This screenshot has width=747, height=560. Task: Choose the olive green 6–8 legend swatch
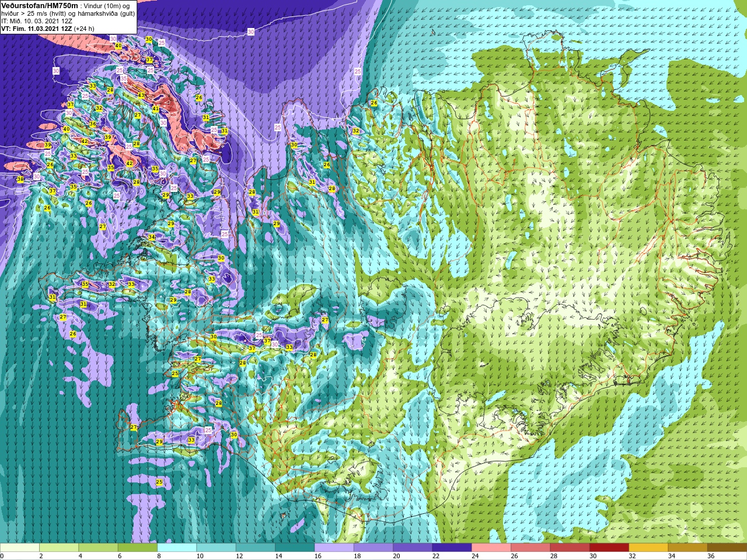(x=138, y=548)
